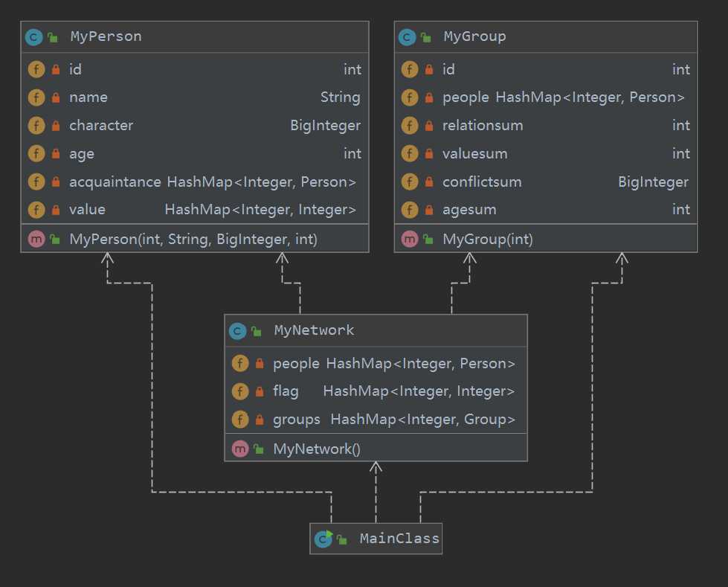Screen dimensions: 728x587
Task: Select the agesum field in MyGroup
Action: click(469, 210)
